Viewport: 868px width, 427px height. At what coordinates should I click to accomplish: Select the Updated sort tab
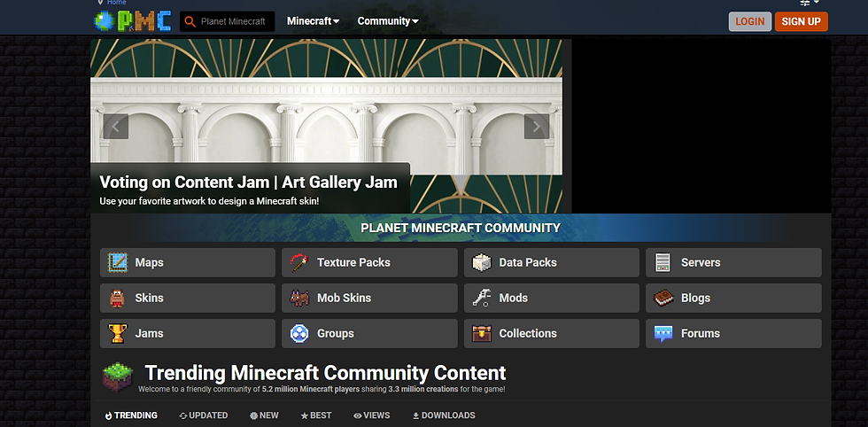click(204, 415)
